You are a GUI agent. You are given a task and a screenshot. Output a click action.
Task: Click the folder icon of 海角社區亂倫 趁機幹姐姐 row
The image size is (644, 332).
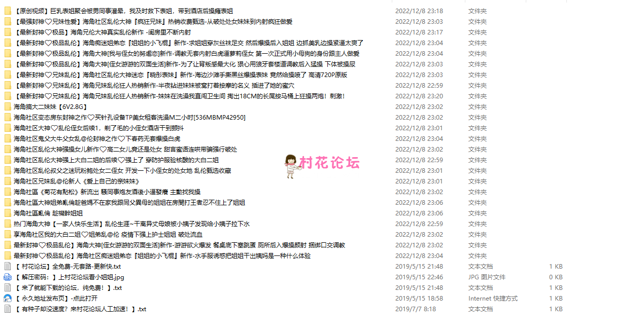(7, 213)
